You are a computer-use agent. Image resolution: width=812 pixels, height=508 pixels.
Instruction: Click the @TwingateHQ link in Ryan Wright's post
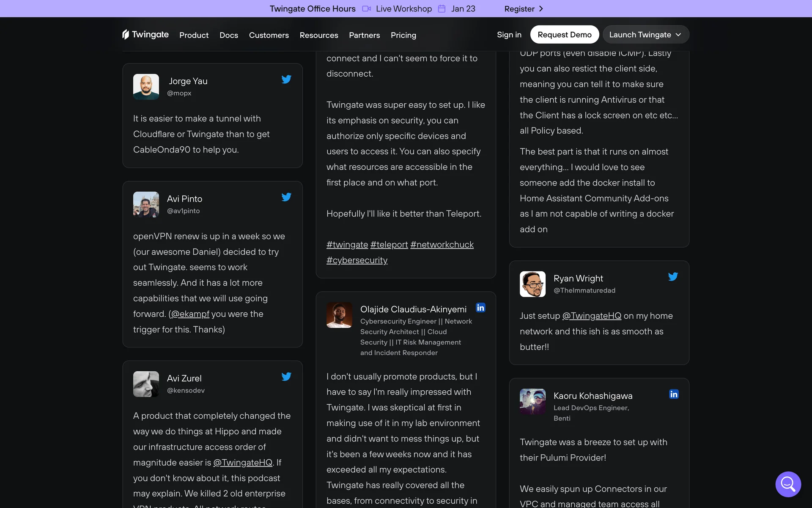click(591, 316)
